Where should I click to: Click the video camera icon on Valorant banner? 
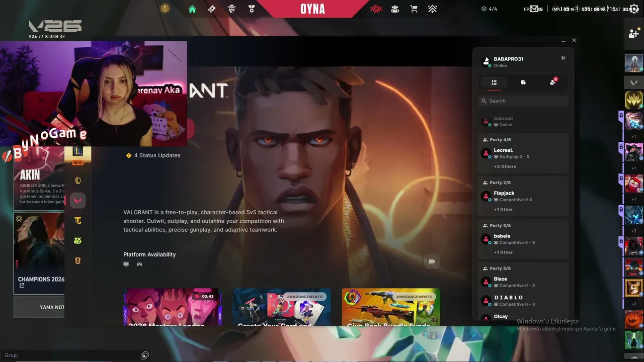coord(432,261)
